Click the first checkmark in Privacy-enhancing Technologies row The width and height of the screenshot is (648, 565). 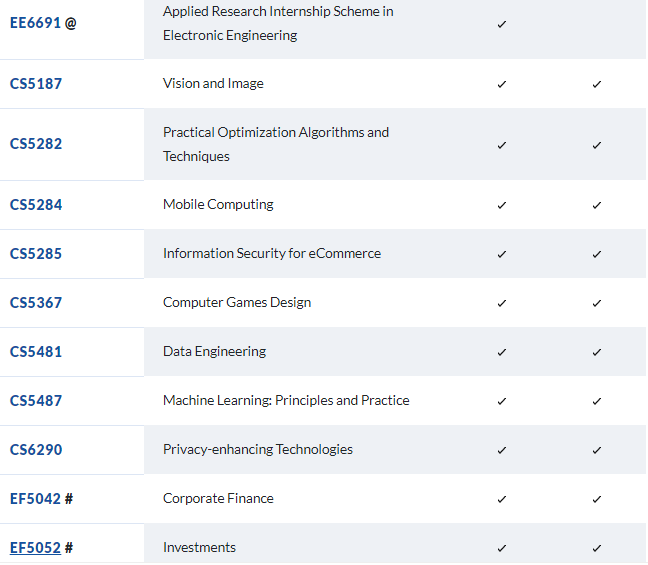(502, 450)
